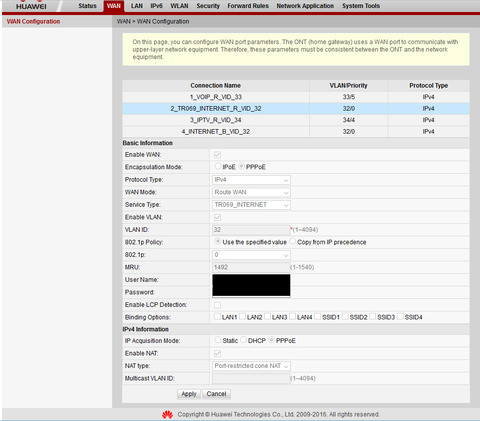Check the LAN2 binding option

pyautogui.click(x=242, y=316)
